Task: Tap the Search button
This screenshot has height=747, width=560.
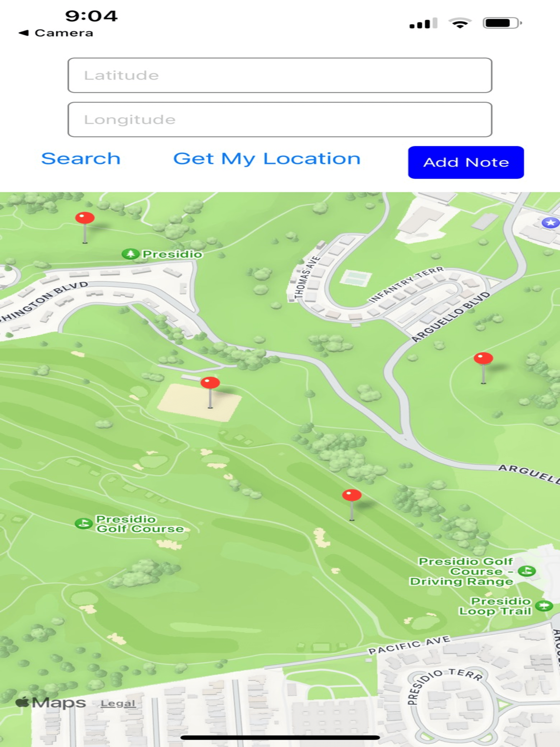Action: (81, 158)
